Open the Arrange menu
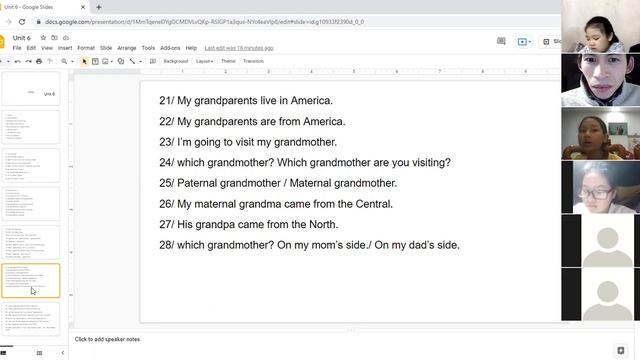Image resolution: width=640 pixels, height=360 pixels. pos(127,48)
